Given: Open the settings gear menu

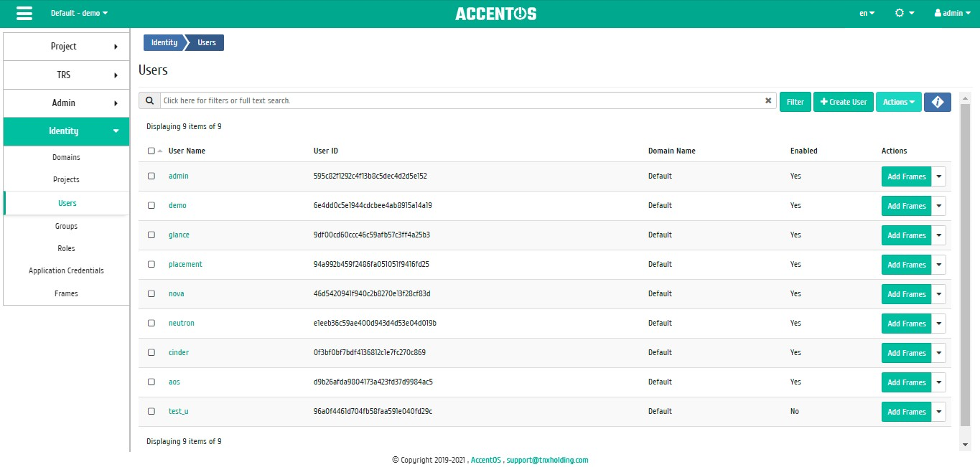Looking at the screenshot, I should (905, 14).
